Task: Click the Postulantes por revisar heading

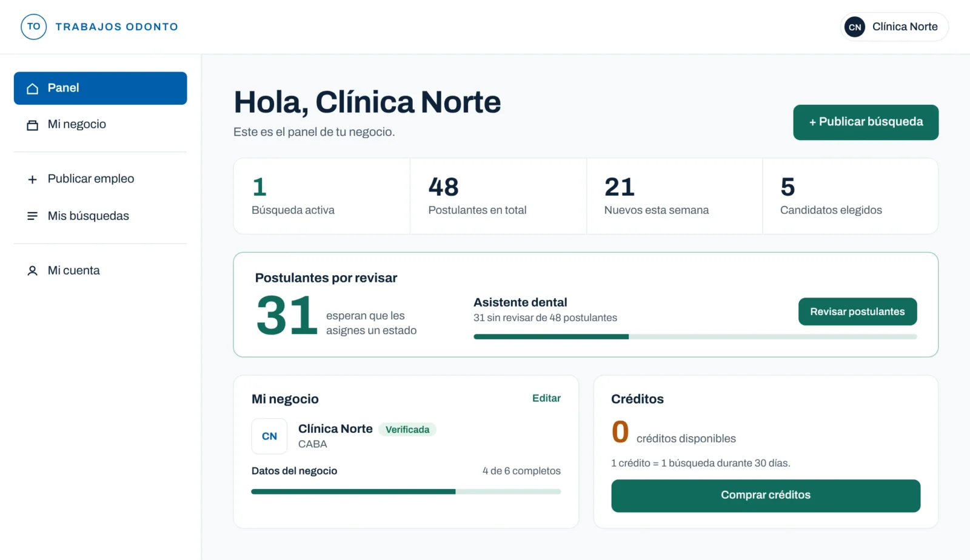Action: (x=326, y=278)
